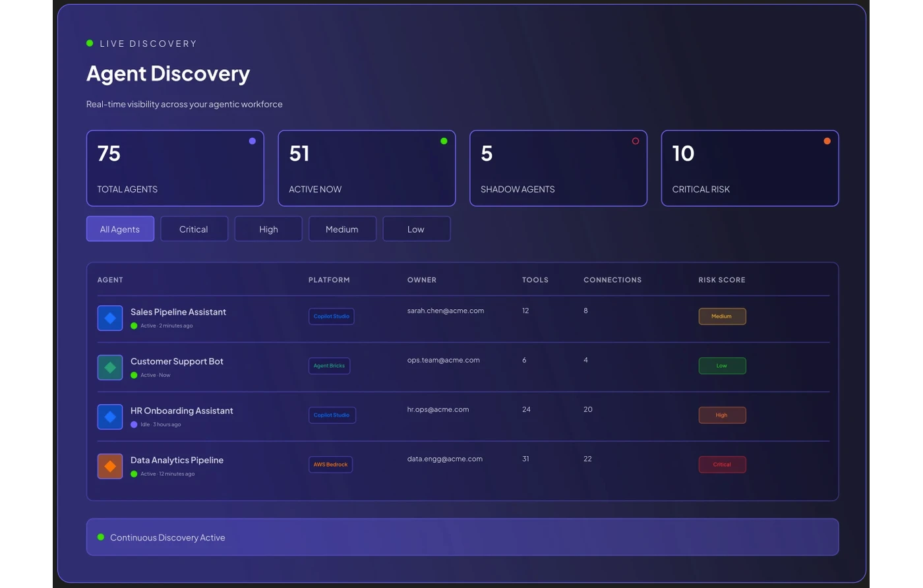The image size is (923, 588).
Task: Open the Copilot Studio tag for Sales Pipeline
Action: [331, 316]
